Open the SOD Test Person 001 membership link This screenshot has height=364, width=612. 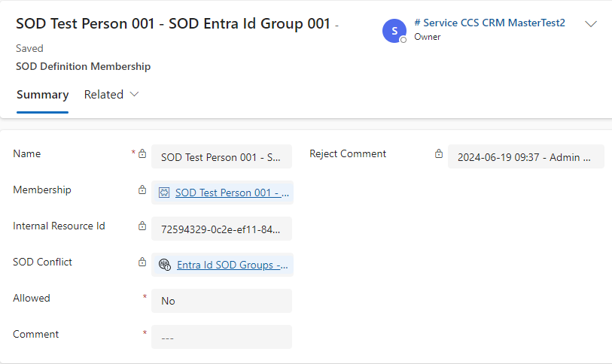(x=232, y=193)
